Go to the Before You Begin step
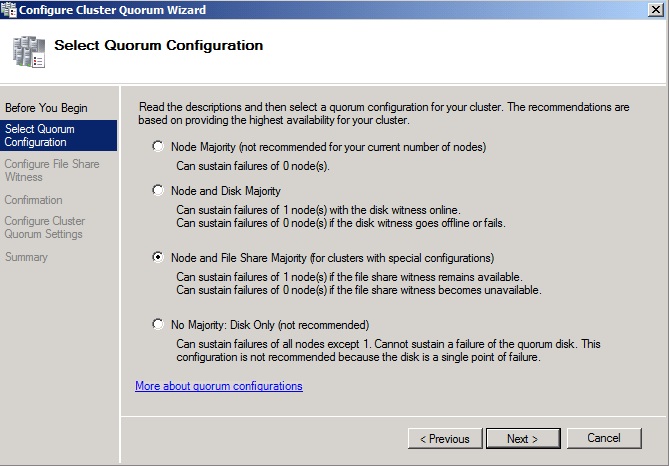Image resolution: width=669 pixels, height=466 pixels. tap(46, 108)
